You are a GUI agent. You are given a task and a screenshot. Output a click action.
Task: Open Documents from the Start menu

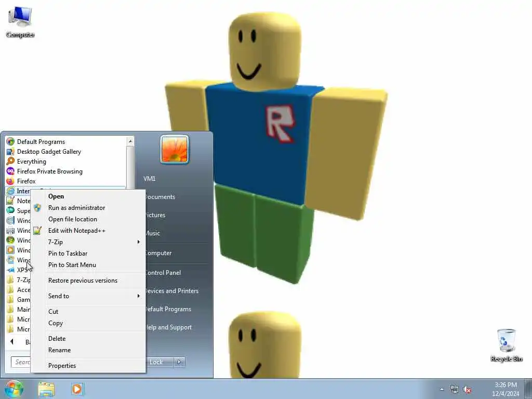tap(160, 197)
